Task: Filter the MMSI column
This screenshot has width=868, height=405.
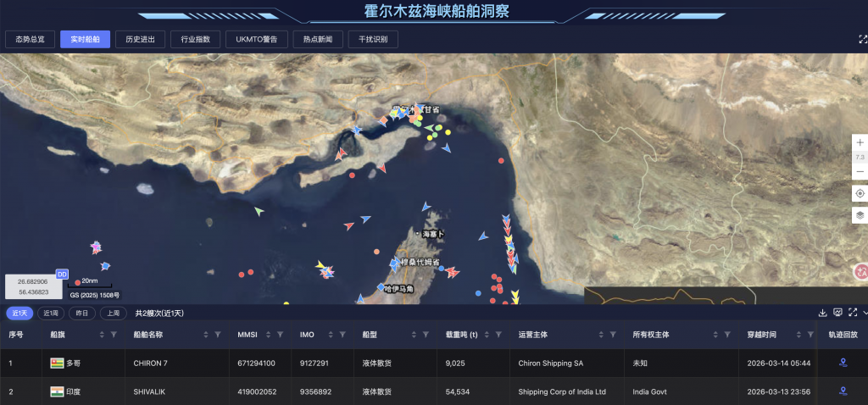Action: pyautogui.click(x=280, y=335)
